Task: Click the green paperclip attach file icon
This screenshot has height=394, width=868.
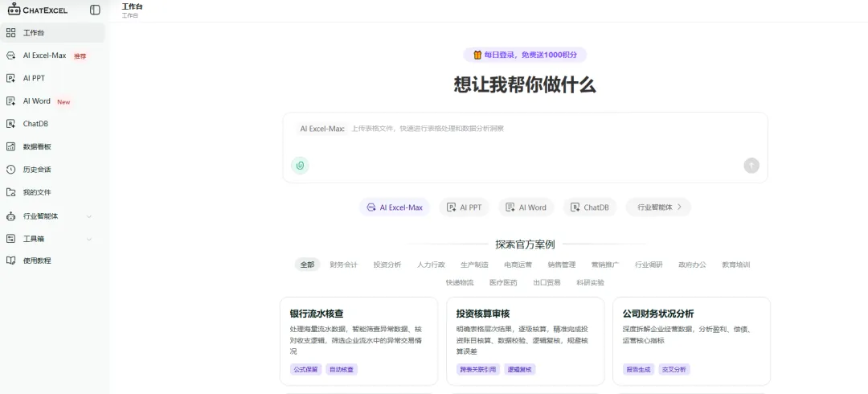Action: click(300, 165)
